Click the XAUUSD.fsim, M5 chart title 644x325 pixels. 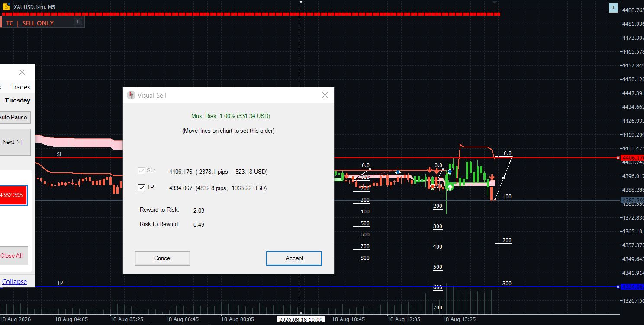point(34,7)
